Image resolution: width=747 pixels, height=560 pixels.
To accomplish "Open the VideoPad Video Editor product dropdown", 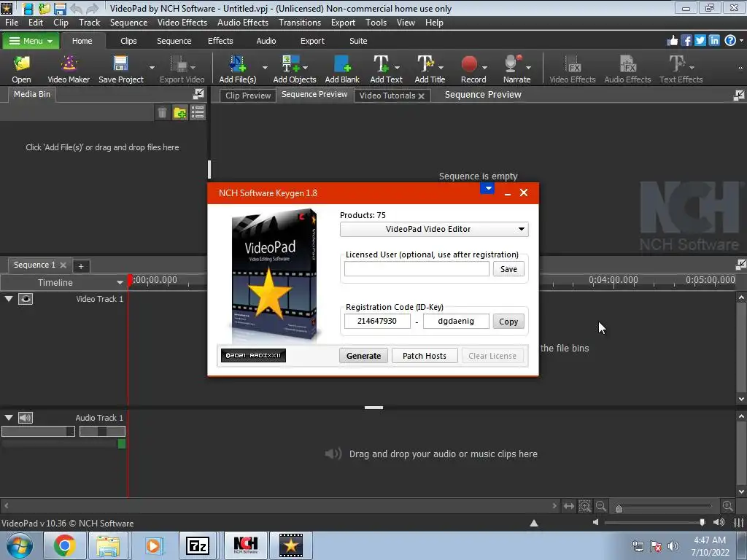I will pyautogui.click(x=434, y=229).
